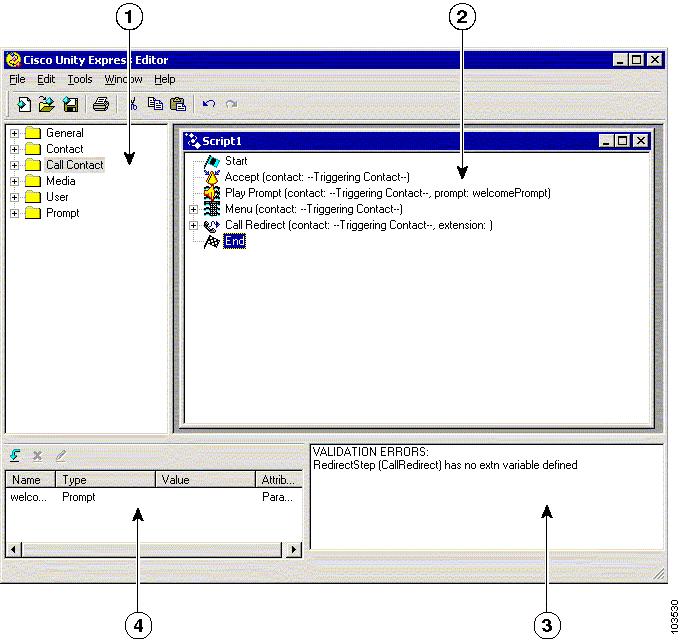
Task: Click the Paste toolbar icon
Action: [178, 104]
